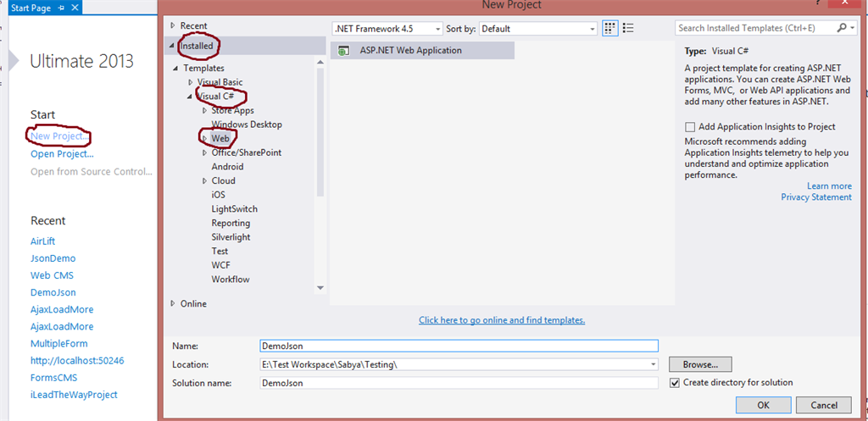Switch to small icons list view
Image resolution: width=868 pixels, height=421 pixels.
point(628,28)
